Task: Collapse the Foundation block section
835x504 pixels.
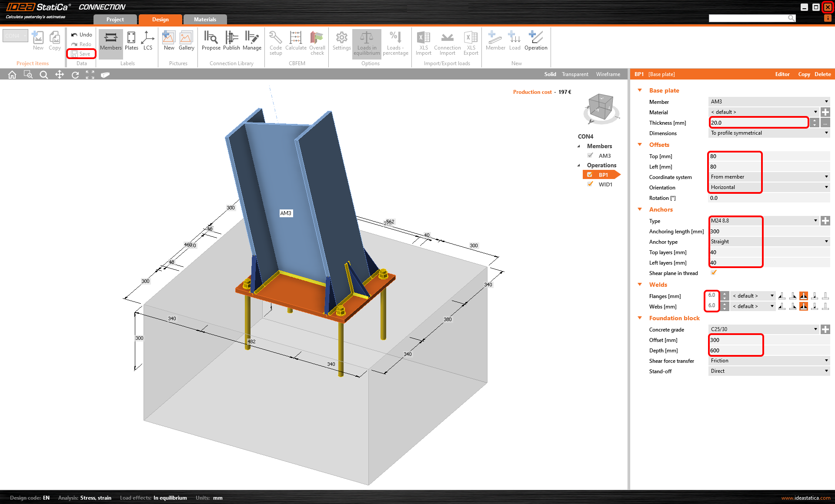Action: click(x=640, y=318)
